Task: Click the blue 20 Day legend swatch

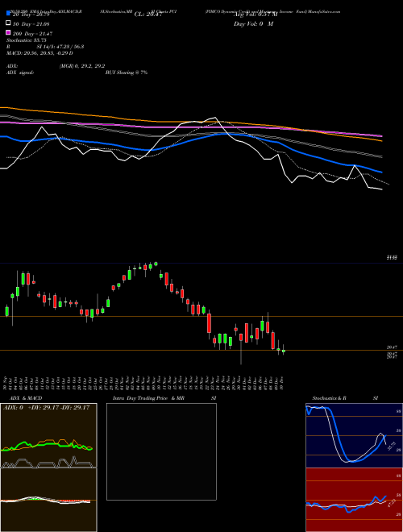Action: click(8, 14)
